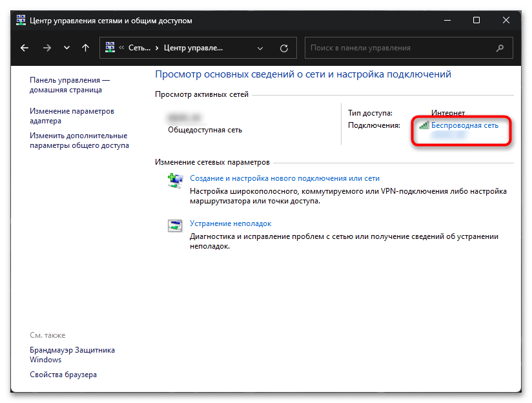
Task: Open 'Свойства браузера' link
Action: coord(63,375)
